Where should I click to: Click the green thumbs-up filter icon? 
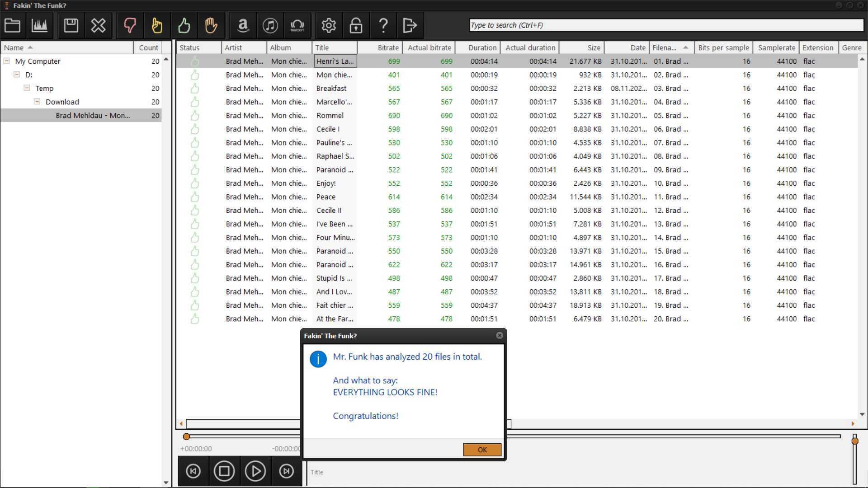[184, 25]
